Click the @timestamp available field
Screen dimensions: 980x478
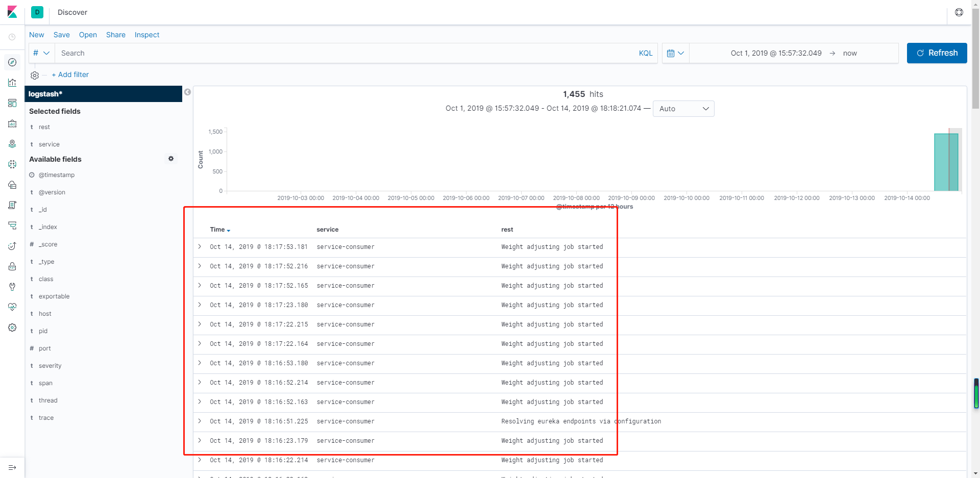click(x=57, y=175)
